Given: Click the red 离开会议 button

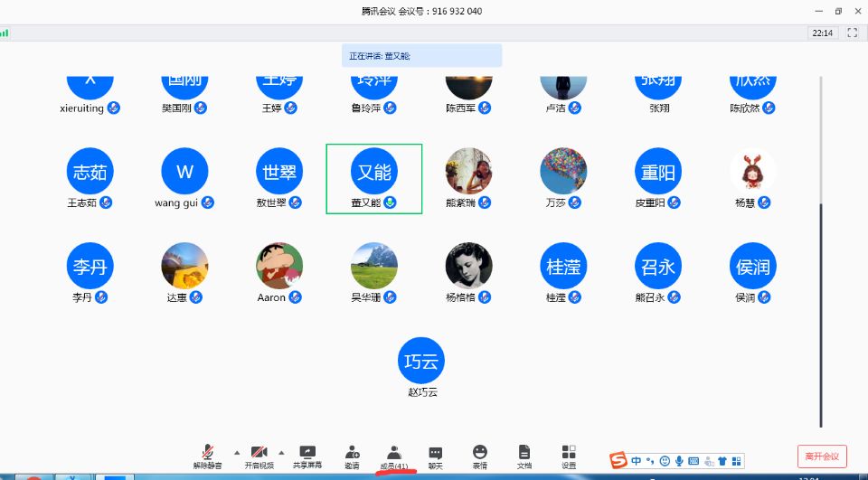Looking at the screenshot, I should pos(822,456).
